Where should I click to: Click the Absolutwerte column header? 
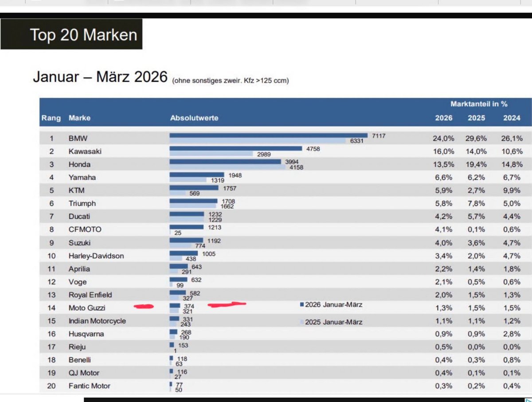[x=194, y=118]
